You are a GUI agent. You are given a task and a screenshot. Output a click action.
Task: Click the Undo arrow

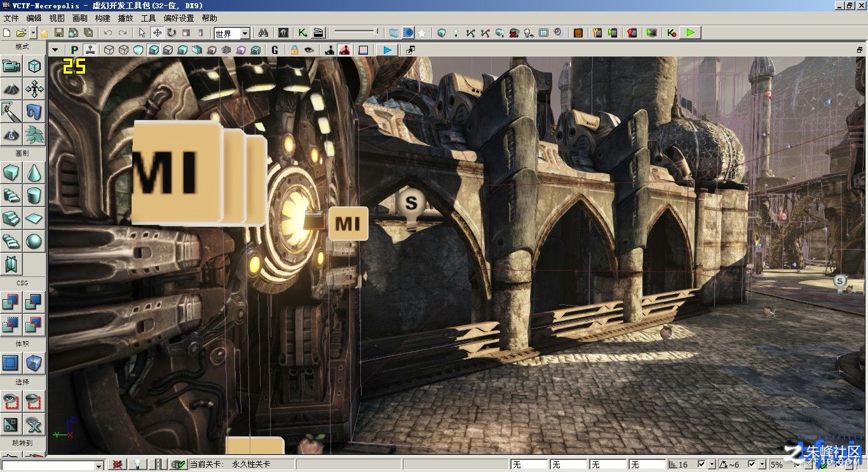pyautogui.click(x=108, y=33)
